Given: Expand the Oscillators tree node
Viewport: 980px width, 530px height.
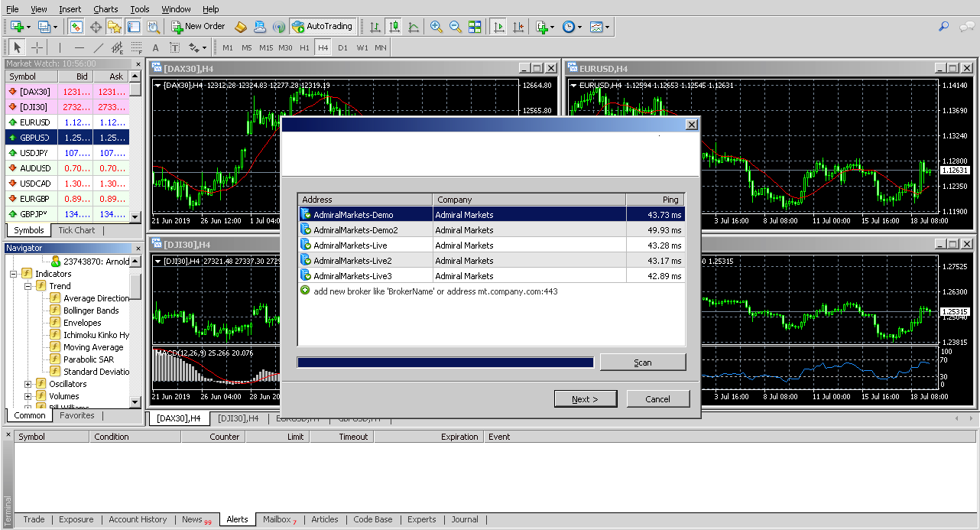Looking at the screenshot, I should point(28,384).
